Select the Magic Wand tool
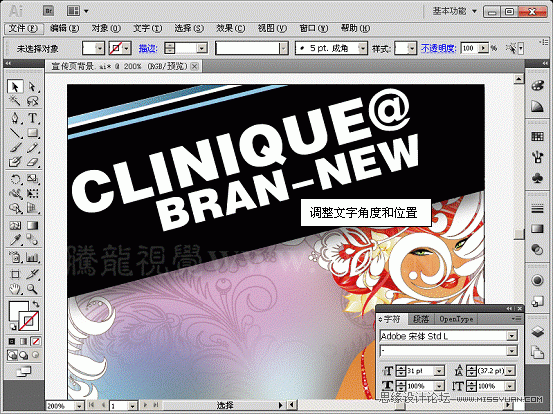Image resolution: width=553 pixels, height=414 pixels. (15, 102)
